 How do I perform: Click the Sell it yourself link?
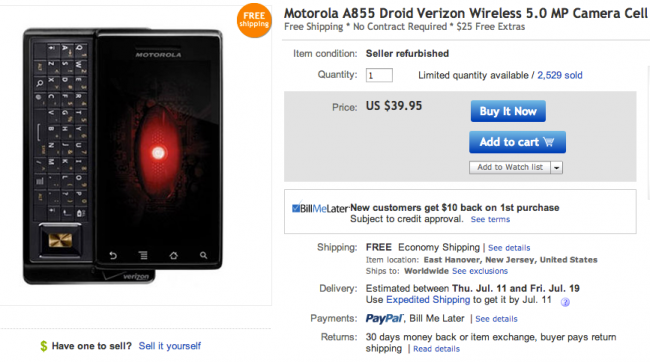(170, 346)
